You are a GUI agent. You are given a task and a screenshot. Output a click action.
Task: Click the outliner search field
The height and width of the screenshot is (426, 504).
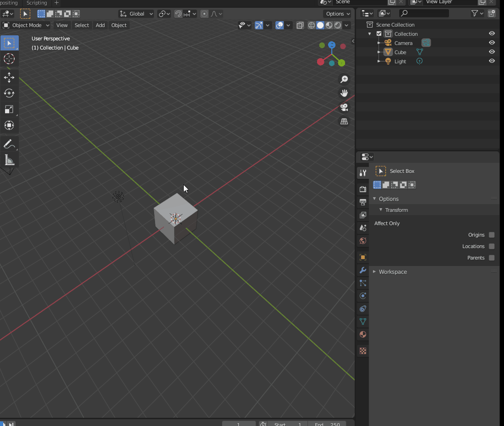click(x=424, y=13)
